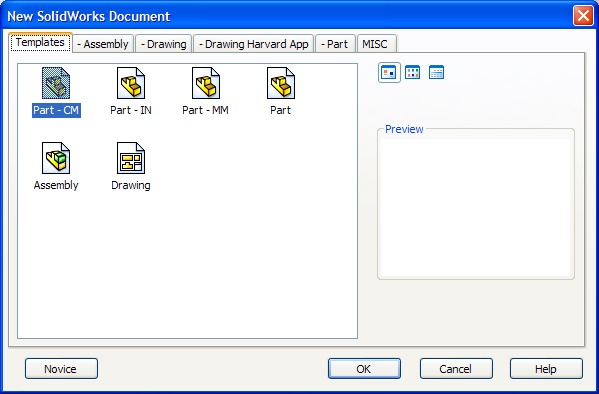
Task: Switch to List Details view icon
Action: point(436,72)
